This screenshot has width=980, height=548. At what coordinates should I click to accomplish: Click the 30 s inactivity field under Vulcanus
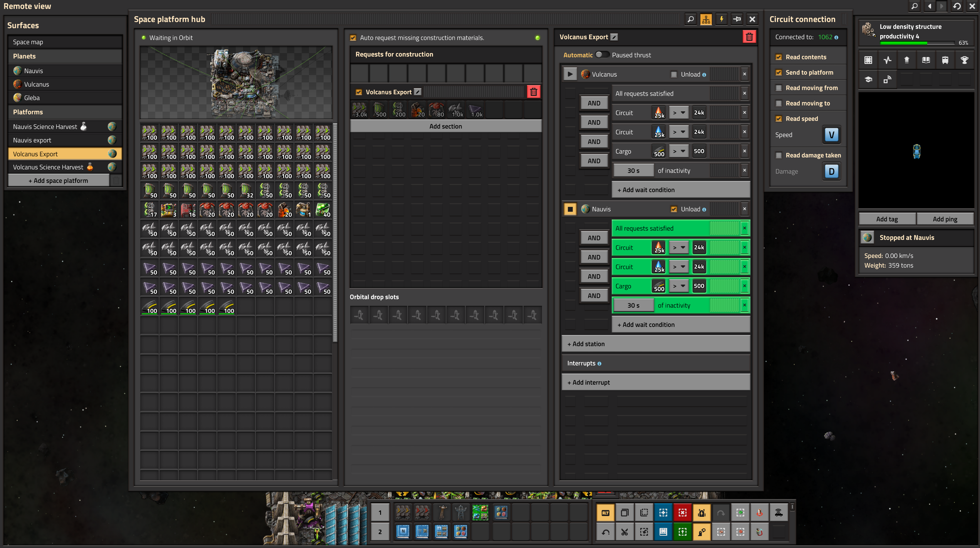point(634,171)
